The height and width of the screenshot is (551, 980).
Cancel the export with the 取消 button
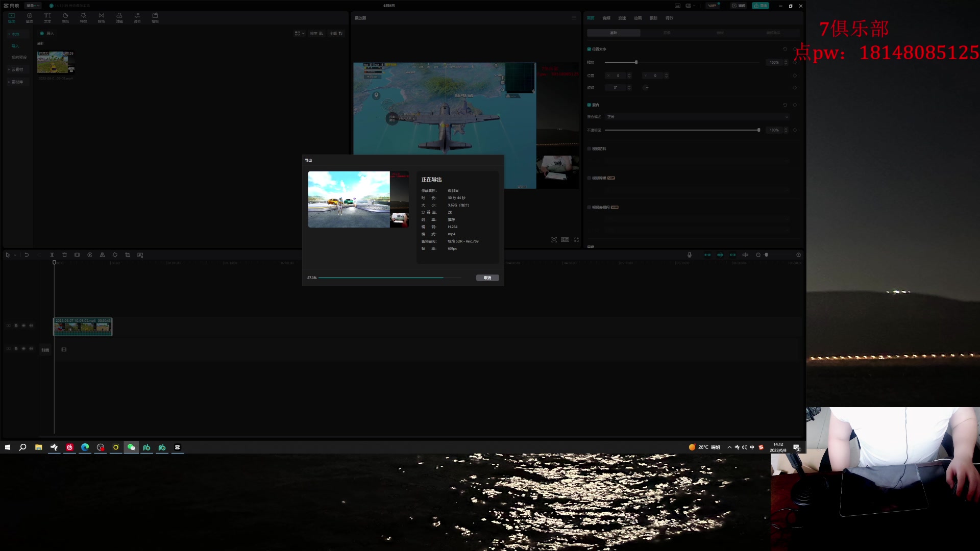pyautogui.click(x=487, y=278)
